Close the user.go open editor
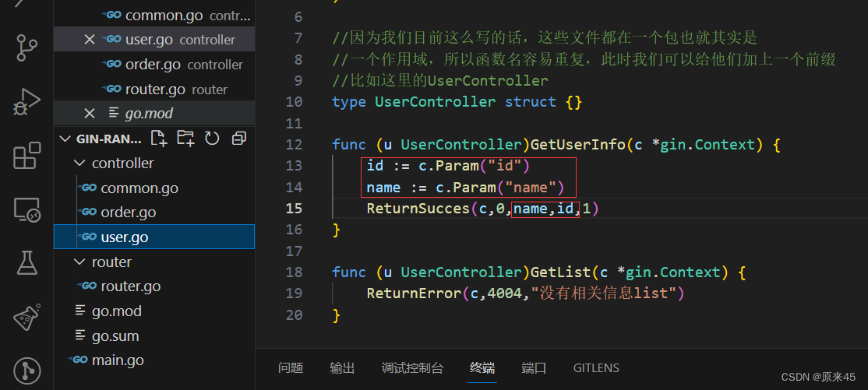Viewport: 868px width, 390px height. click(89, 39)
